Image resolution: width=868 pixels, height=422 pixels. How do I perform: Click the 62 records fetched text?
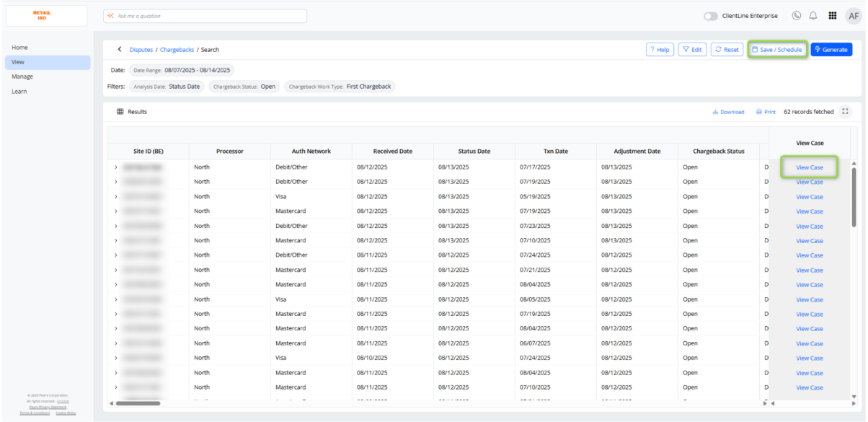(x=808, y=112)
